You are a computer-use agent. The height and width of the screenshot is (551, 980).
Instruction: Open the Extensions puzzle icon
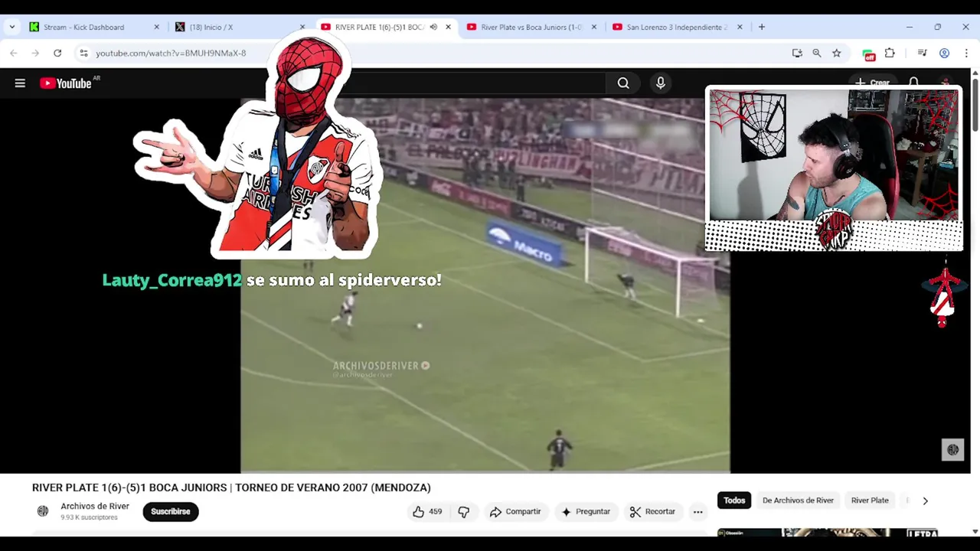[890, 53]
